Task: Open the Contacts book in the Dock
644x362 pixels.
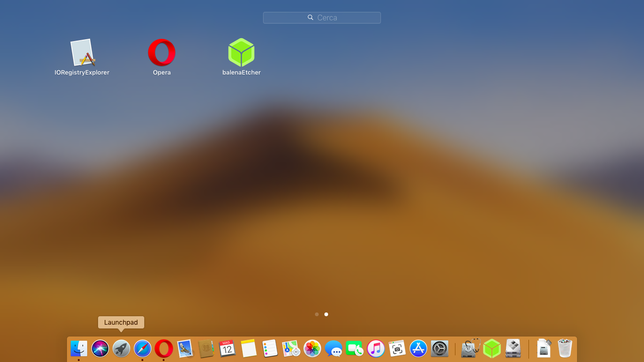Action: pyautogui.click(x=206, y=348)
